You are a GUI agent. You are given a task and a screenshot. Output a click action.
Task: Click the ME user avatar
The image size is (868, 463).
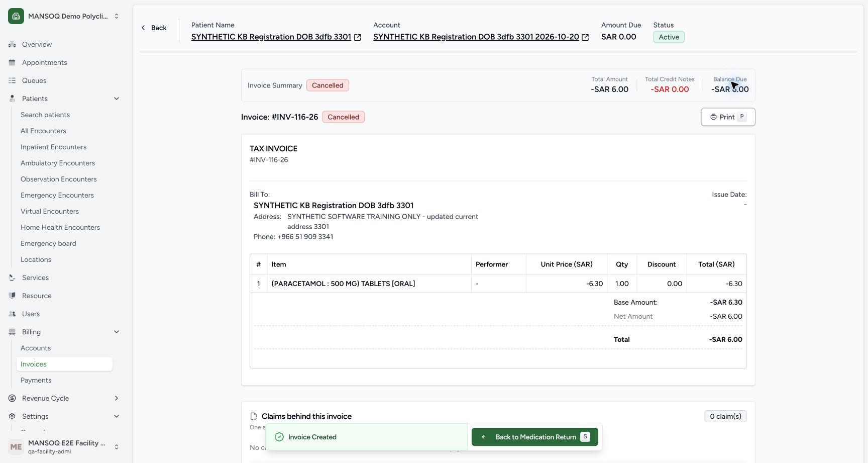pyautogui.click(x=16, y=447)
